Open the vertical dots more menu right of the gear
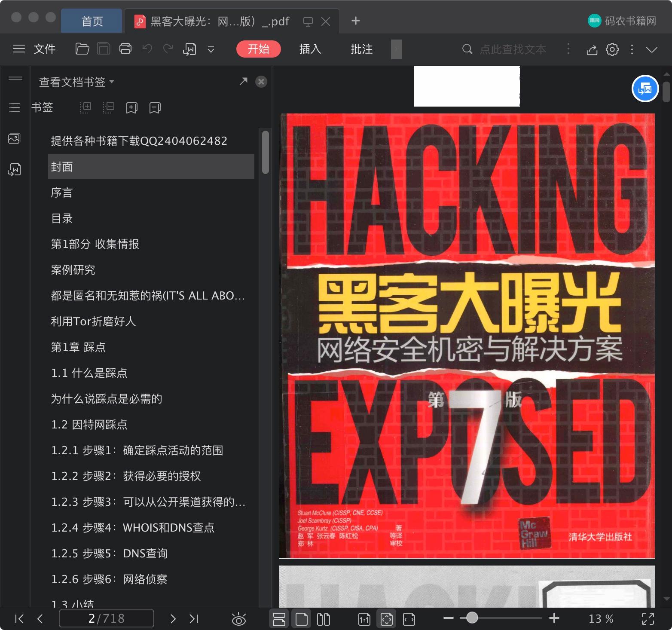Screen dimensions: 672x630 [x=632, y=49]
